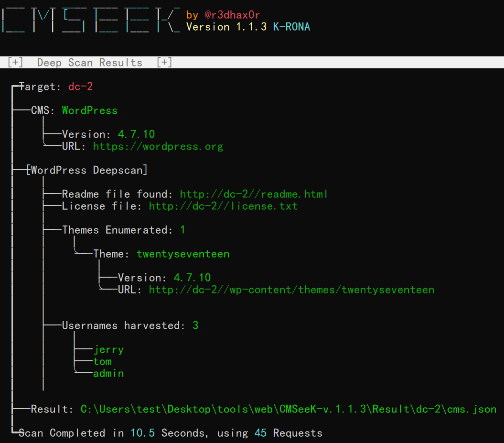Click the wordpress.org URL link
504x443 pixels.
tap(158, 146)
